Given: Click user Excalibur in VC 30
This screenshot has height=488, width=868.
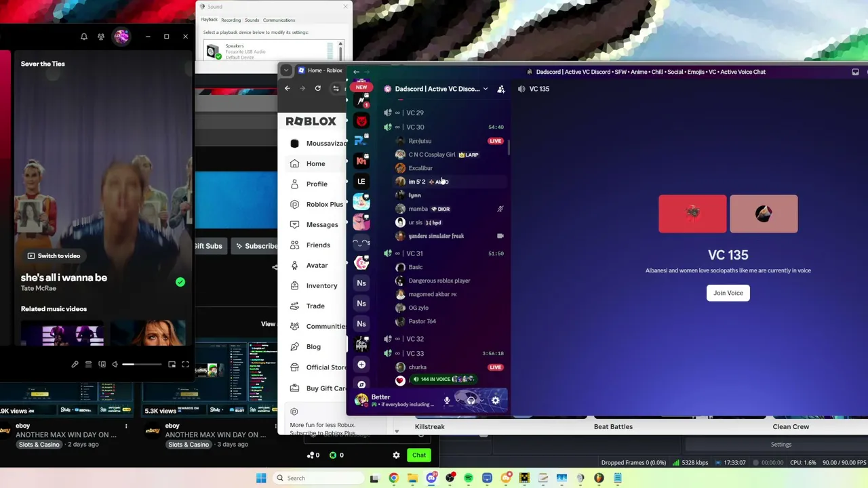Looking at the screenshot, I should pos(450,168).
